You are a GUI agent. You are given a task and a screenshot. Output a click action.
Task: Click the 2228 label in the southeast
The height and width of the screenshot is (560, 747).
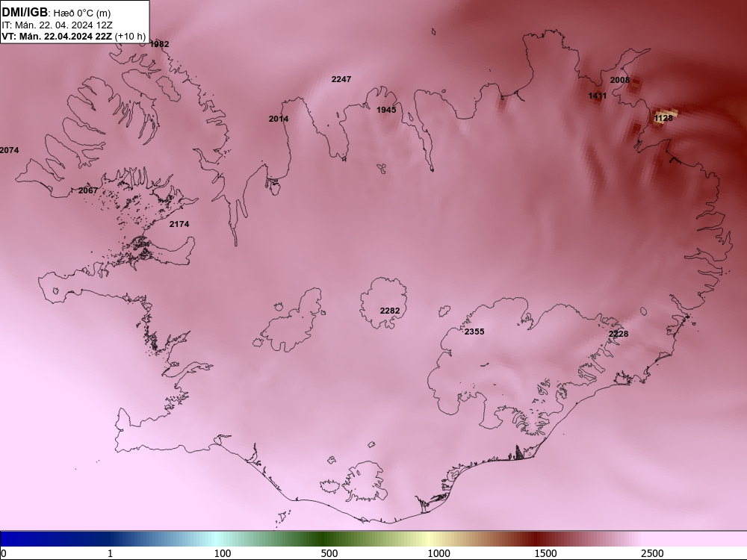click(x=619, y=335)
